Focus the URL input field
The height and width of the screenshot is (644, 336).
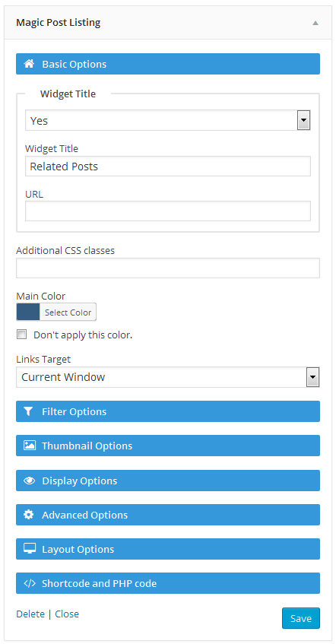(x=167, y=211)
